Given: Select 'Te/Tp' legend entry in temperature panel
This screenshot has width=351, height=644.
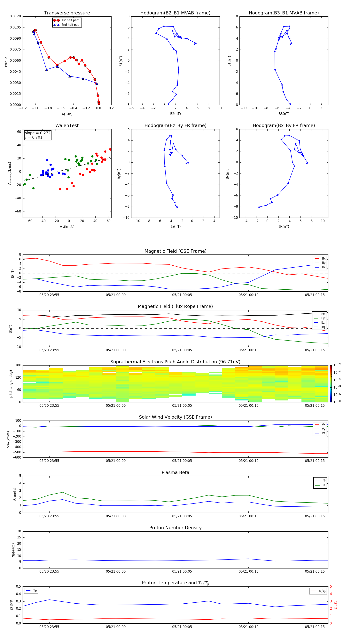Looking at the screenshot, I should 318,591.
